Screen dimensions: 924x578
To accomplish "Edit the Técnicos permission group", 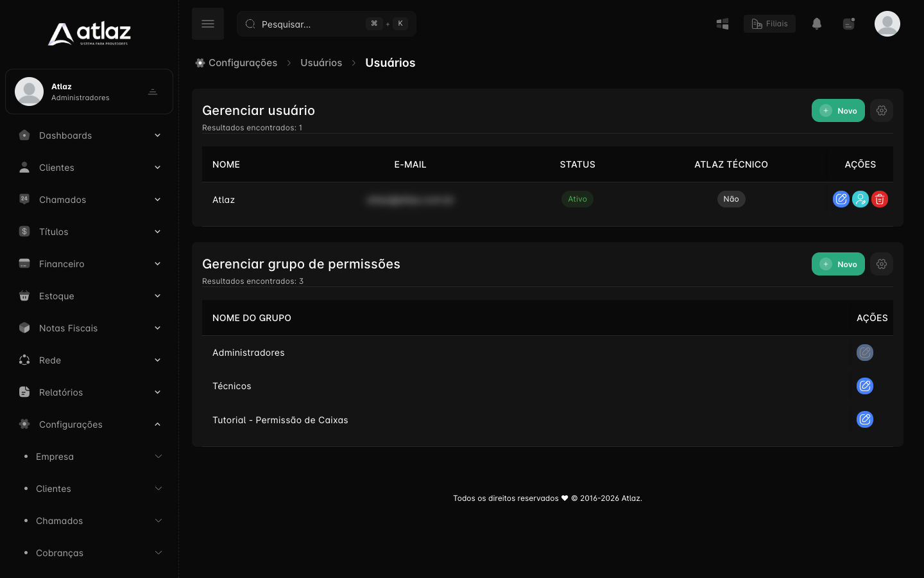I will coord(865,386).
